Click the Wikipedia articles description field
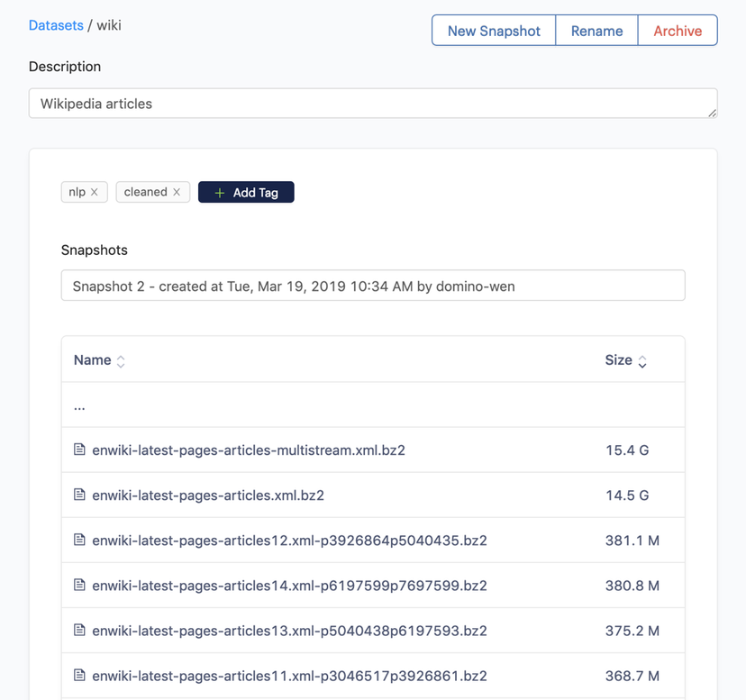Screen dimensions: 746x700 pos(373,103)
